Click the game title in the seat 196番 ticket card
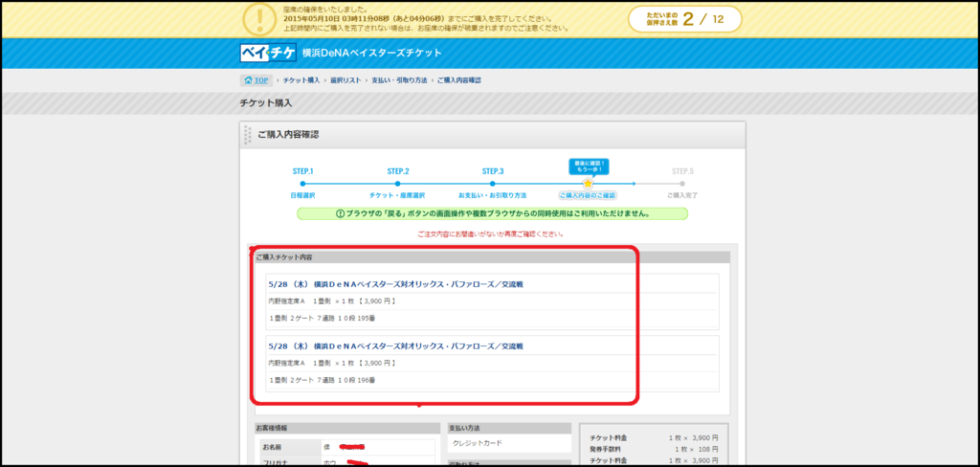Viewport: 980px width, 467px height. [395, 345]
